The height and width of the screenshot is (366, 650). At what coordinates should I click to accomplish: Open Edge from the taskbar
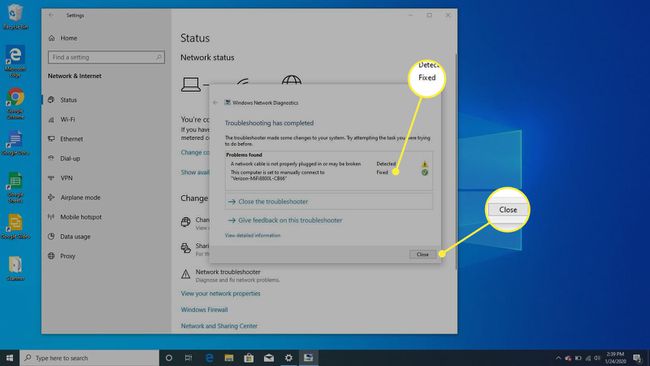(209, 358)
